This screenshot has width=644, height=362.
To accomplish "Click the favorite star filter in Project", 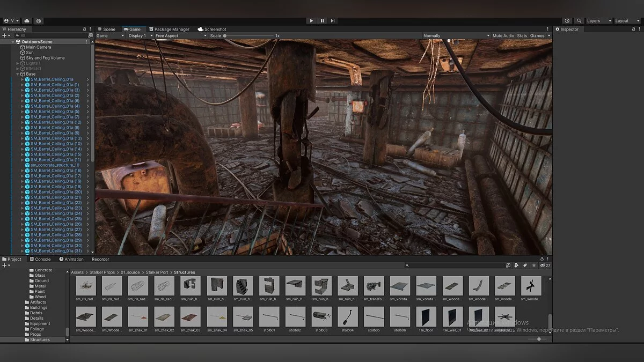I will coord(533,265).
